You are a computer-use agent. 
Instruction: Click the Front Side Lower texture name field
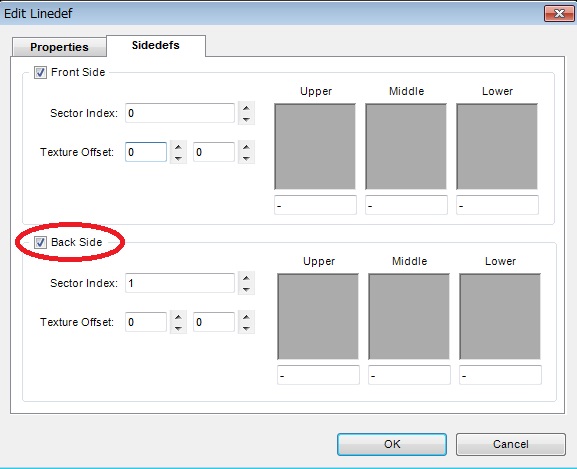498,205
